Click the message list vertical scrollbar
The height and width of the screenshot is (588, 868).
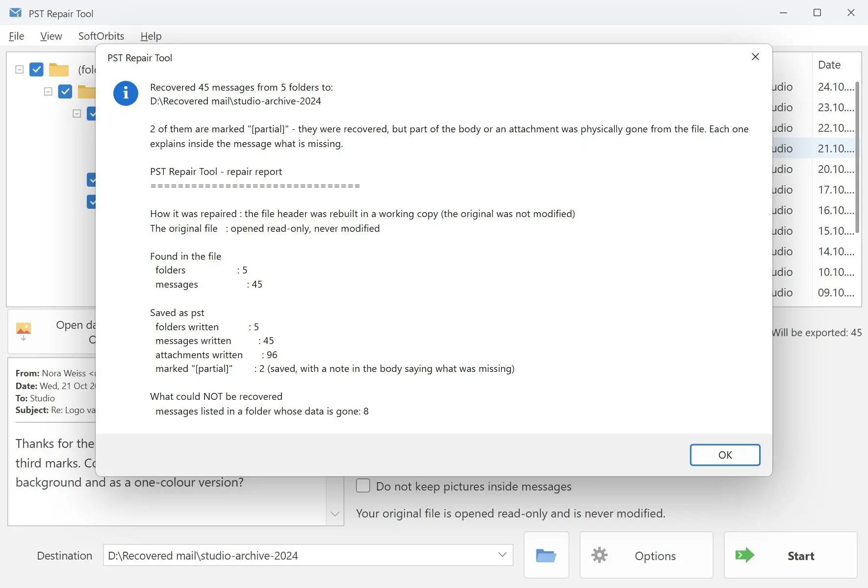coord(857,157)
